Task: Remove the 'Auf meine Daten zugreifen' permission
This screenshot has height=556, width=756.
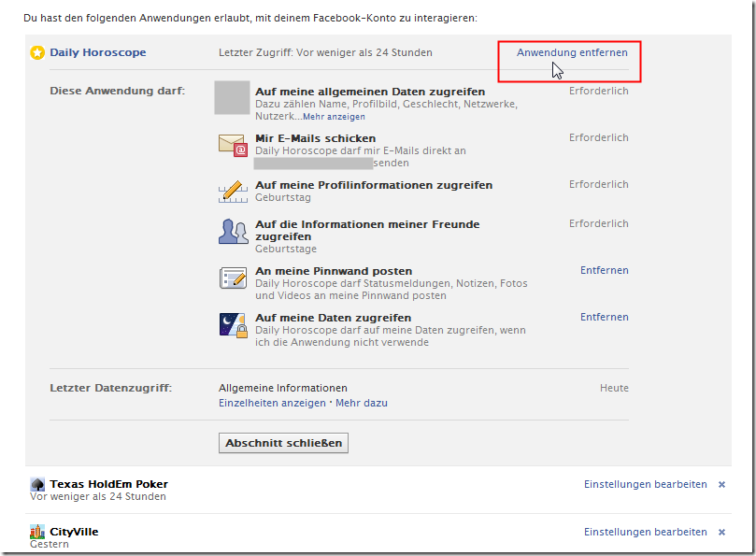Action: click(x=604, y=318)
